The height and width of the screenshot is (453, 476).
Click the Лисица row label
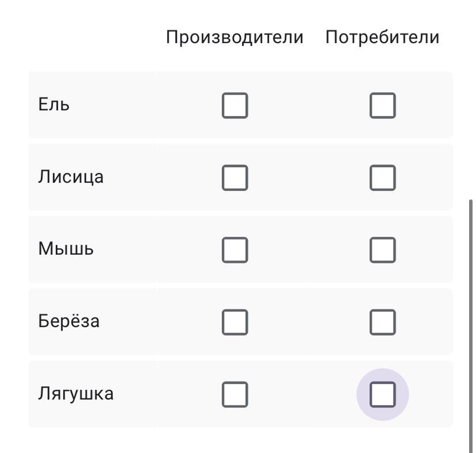coord(71,177)
